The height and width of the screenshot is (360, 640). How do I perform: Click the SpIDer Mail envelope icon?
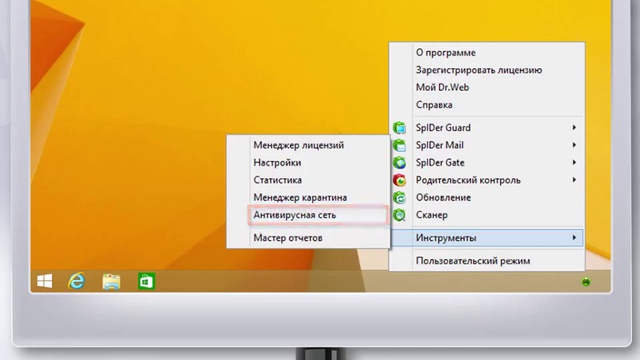[x=399, y=145]
